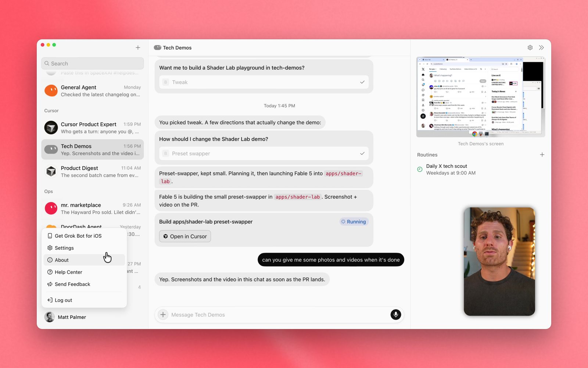
Task: Click the apps/shader-lab code tag in Fable message
Action: coord(298,197)
